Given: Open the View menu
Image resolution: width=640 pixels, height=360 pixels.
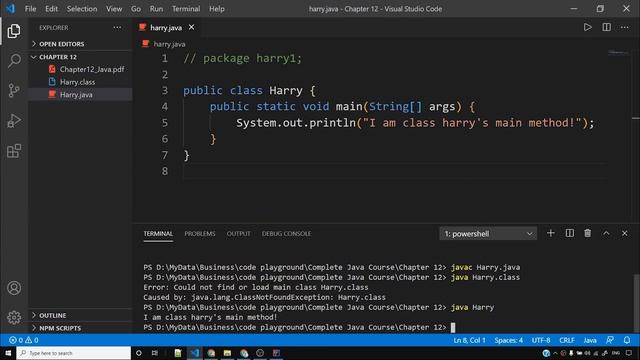Looking at the screenshot, I should (114, 9).
